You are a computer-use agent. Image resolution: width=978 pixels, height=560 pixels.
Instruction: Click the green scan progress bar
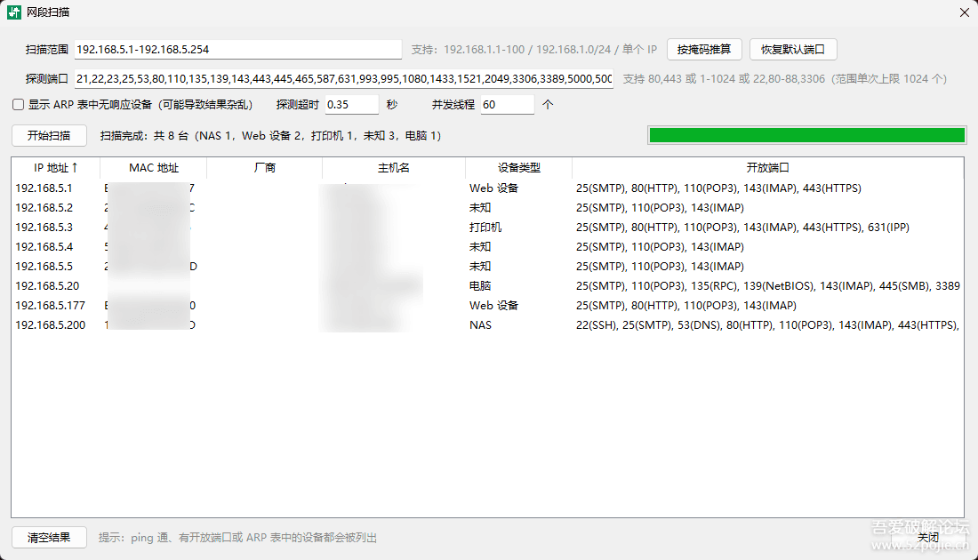coord(806,135)
